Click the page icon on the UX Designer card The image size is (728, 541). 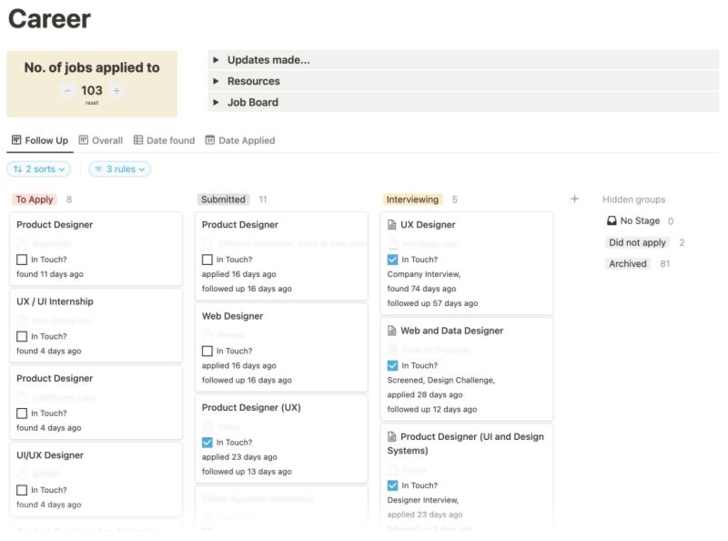pos(391,225)
